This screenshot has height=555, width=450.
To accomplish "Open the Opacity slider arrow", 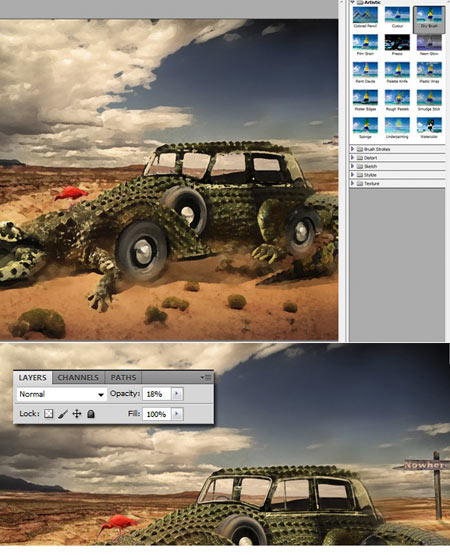I will (177, 394).
